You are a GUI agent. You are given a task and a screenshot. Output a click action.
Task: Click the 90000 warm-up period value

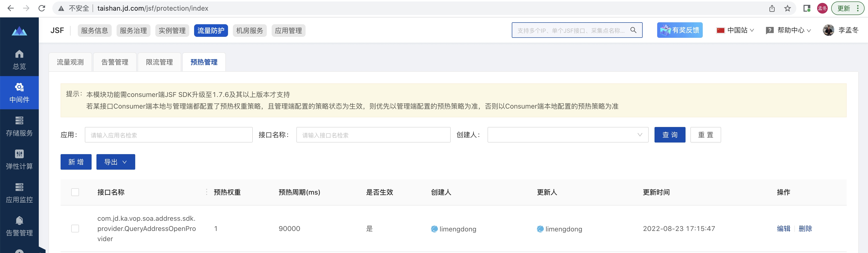click(289, 229)
